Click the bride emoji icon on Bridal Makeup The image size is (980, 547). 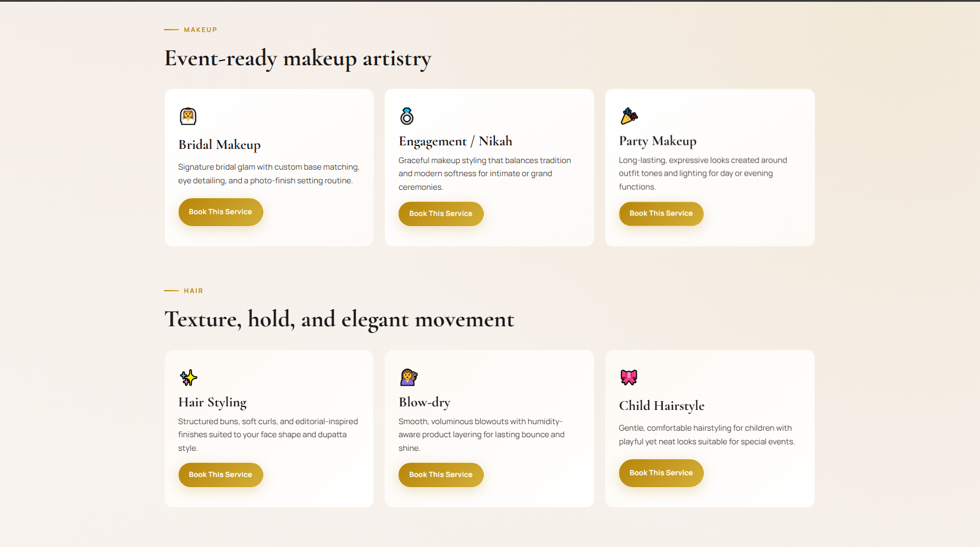point(189,116)
